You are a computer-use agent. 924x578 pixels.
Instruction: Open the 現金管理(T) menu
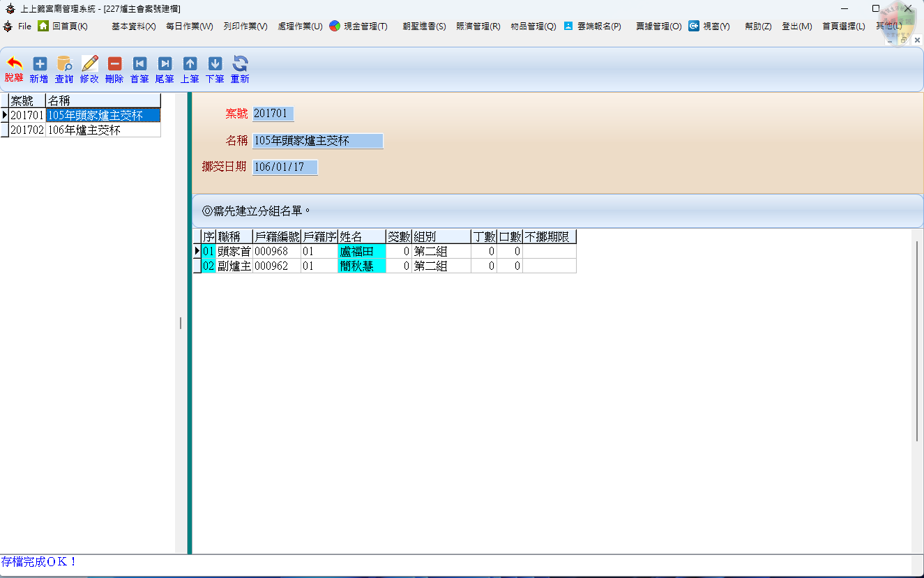coord(358,26)
